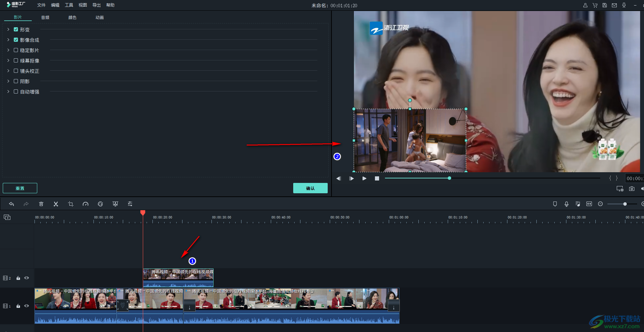644x332 pixels.
Task: Open the 视图 menu
Action: coord(83,5)
